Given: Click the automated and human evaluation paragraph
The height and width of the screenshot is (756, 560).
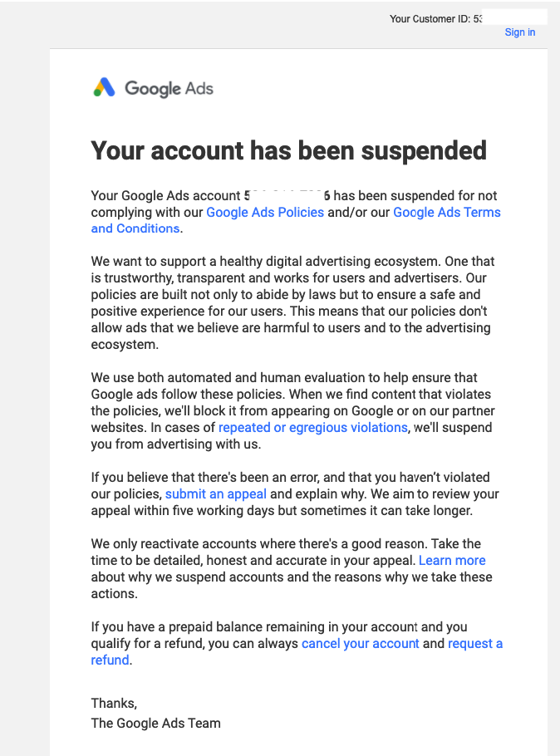Looking at the screenshot, I should [x=292, y=410].
